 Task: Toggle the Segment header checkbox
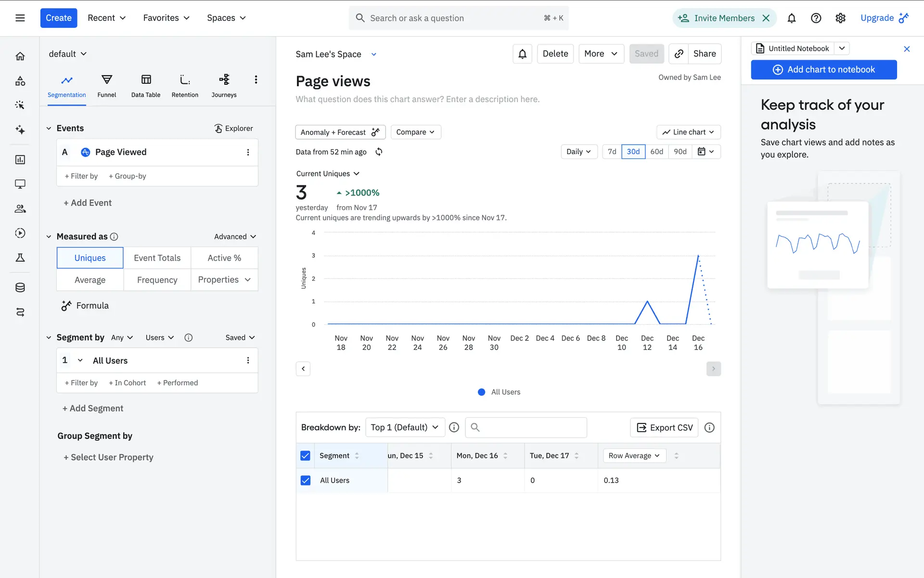306,456
